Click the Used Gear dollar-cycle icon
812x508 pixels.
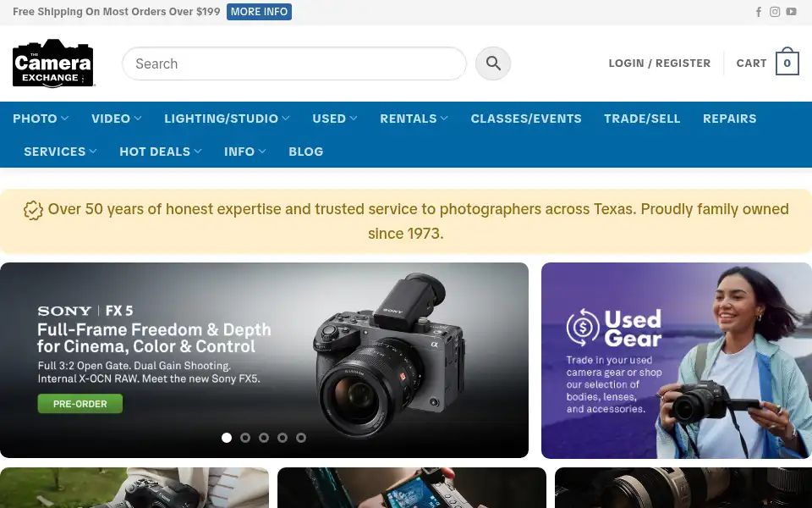pos(583,327)
